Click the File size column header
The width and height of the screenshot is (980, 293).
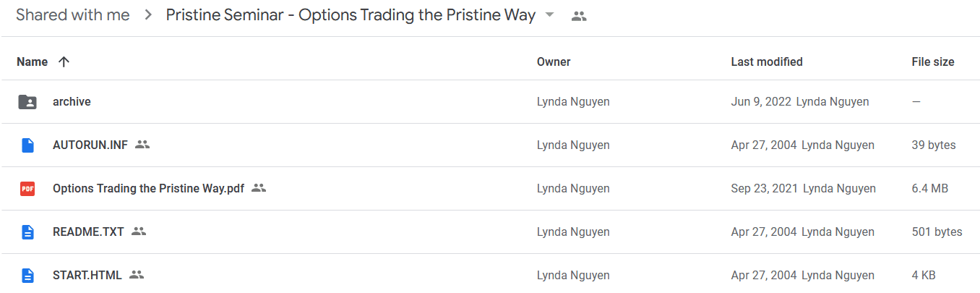933,62
